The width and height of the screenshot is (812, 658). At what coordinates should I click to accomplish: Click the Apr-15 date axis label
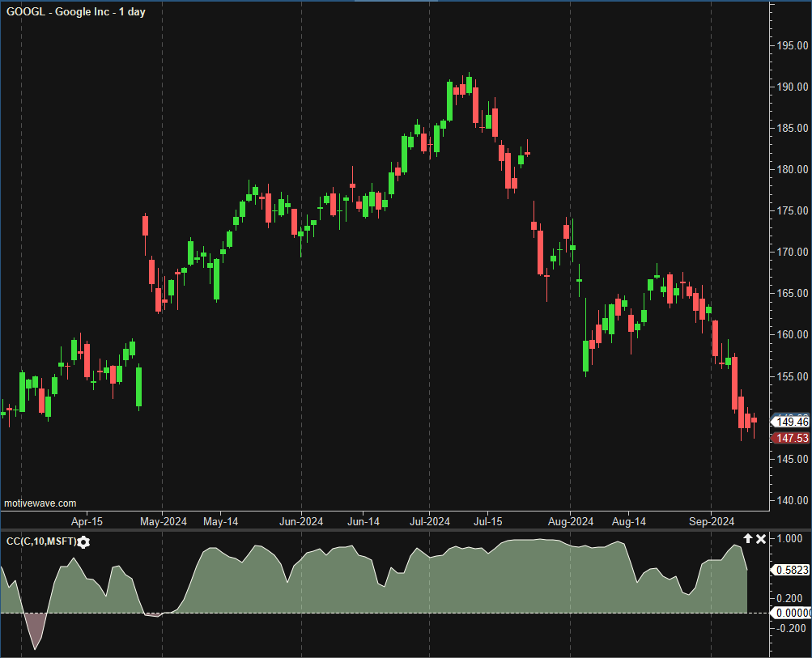pyautogui.click(x=87, y=521)
